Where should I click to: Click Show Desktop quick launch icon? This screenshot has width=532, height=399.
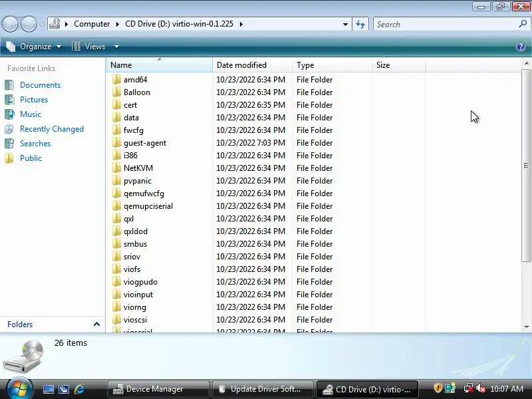48,389
